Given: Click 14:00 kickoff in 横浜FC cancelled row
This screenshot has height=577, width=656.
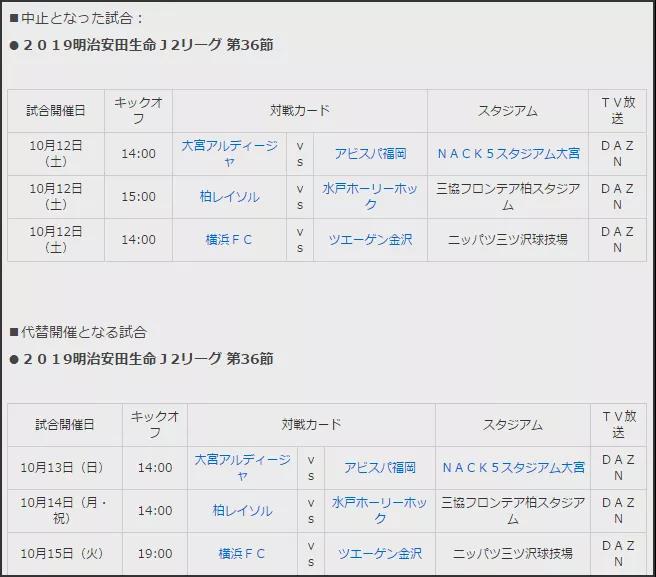Looking at the screenshot, I should click(138, 240).
